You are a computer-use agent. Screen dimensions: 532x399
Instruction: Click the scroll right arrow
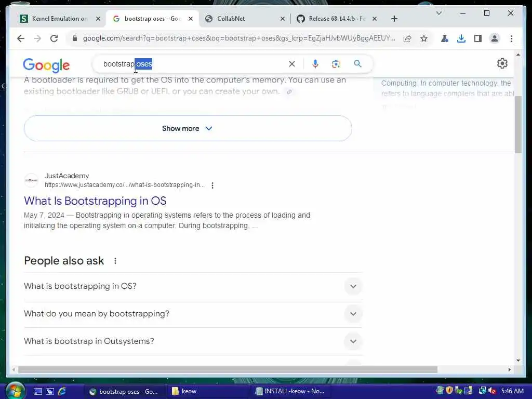pyautogui.click(x=509, y=369)
